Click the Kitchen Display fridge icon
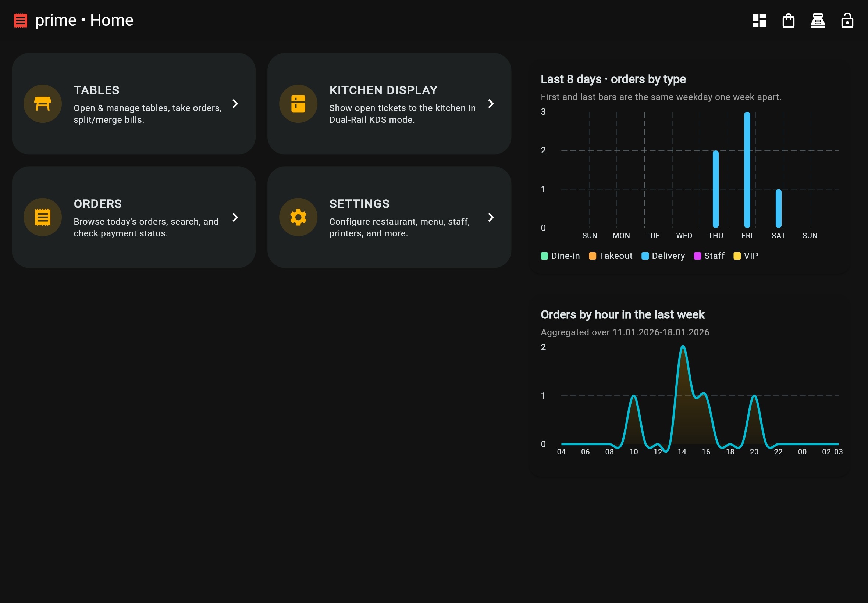 (x=298, y=104)
